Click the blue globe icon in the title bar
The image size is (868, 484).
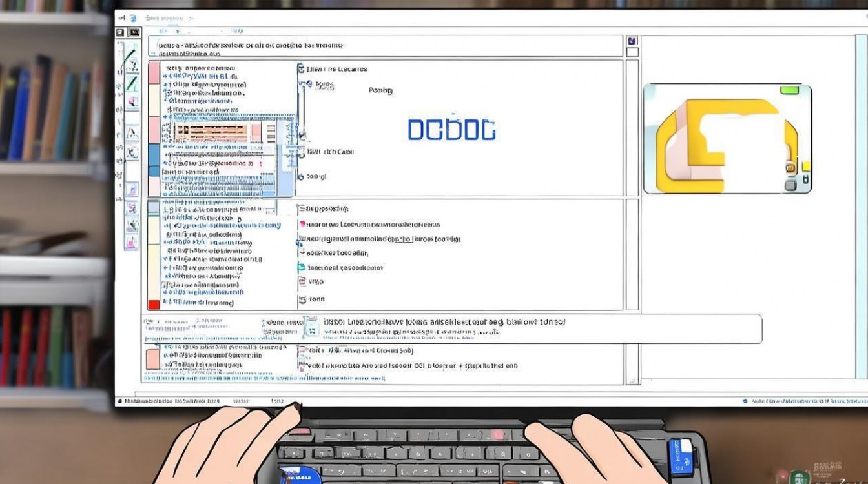pyautogui.click(x=132, y=19)
